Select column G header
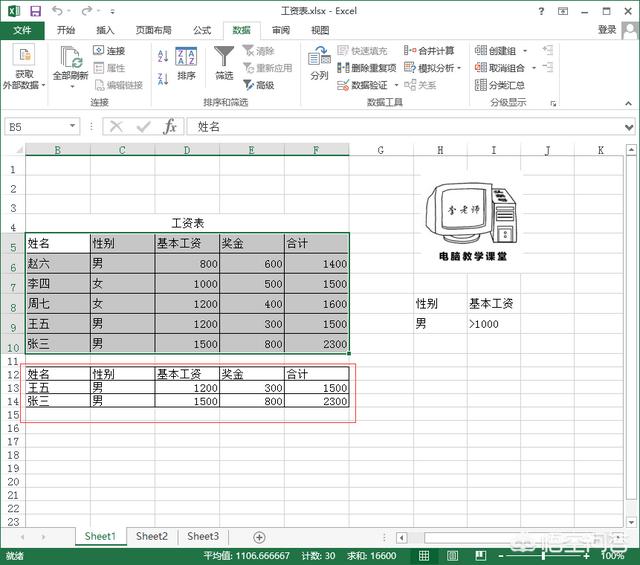This screenshot has height=565, width=640. pos(381,150)
